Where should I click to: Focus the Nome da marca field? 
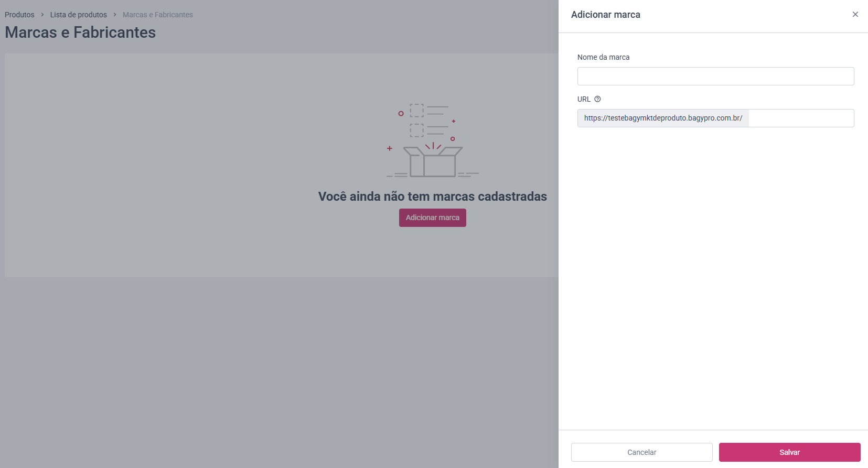pos(715,76)
